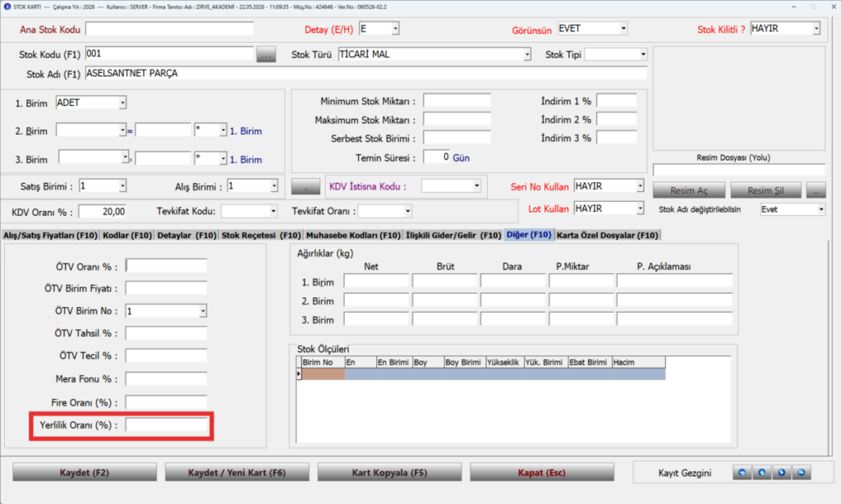The width and height of the screenshot is (841, 504).
Task: Click the Mera Fonu % field
Action: (166, 379)
